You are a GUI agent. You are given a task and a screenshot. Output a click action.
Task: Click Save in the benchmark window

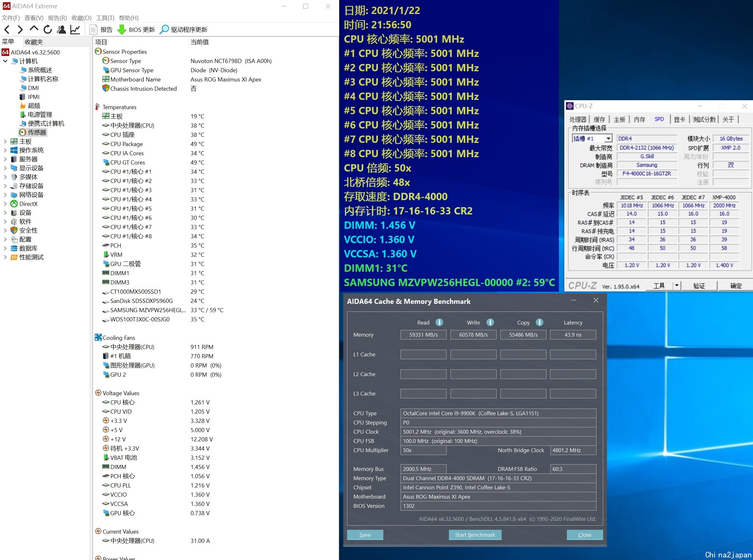(365, 535)
